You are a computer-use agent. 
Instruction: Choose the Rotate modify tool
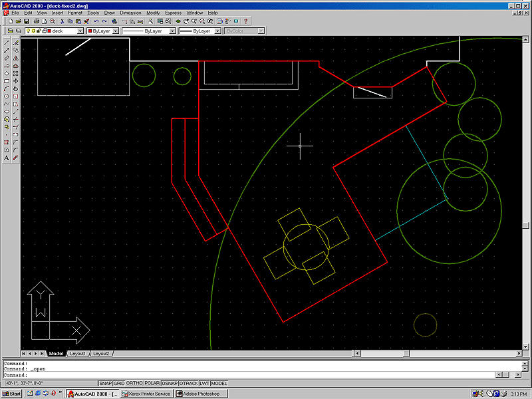(x=15, y=88)
